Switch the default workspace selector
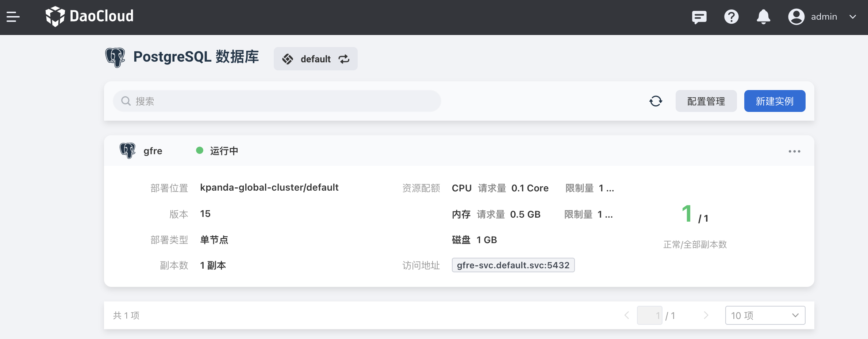 315,59
